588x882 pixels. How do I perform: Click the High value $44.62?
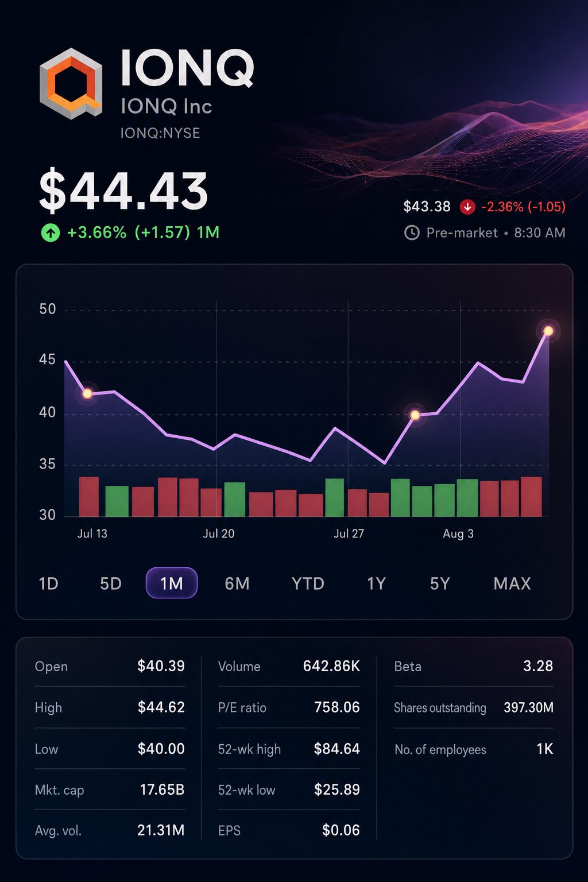tap(161, 707)
